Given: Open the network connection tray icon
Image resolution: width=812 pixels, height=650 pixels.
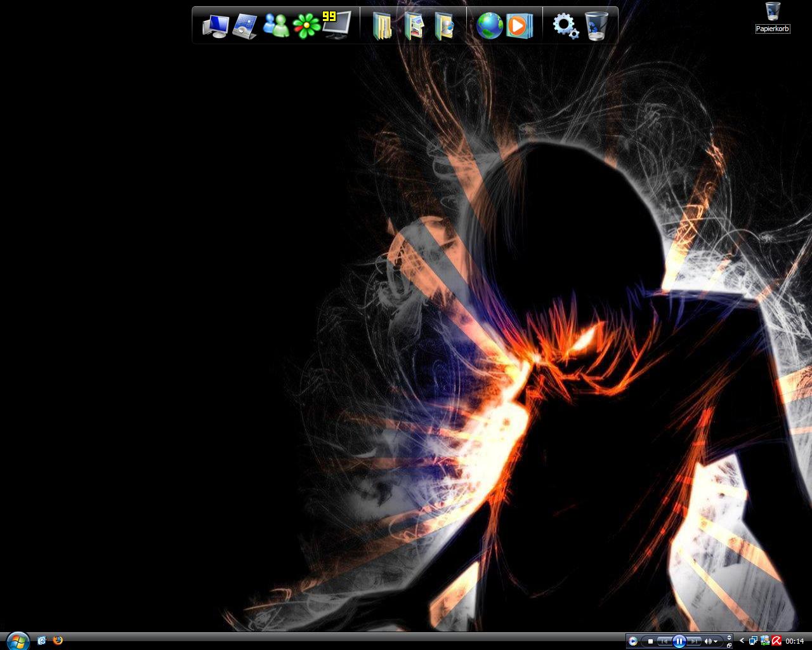Looking at the screenshot, I should click(754, 641).
